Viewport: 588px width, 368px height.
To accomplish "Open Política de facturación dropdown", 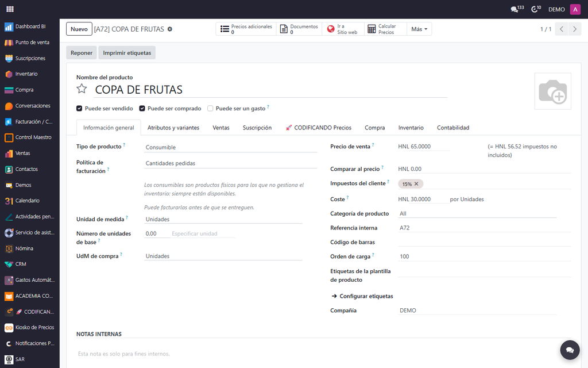I will click(231, 163).
